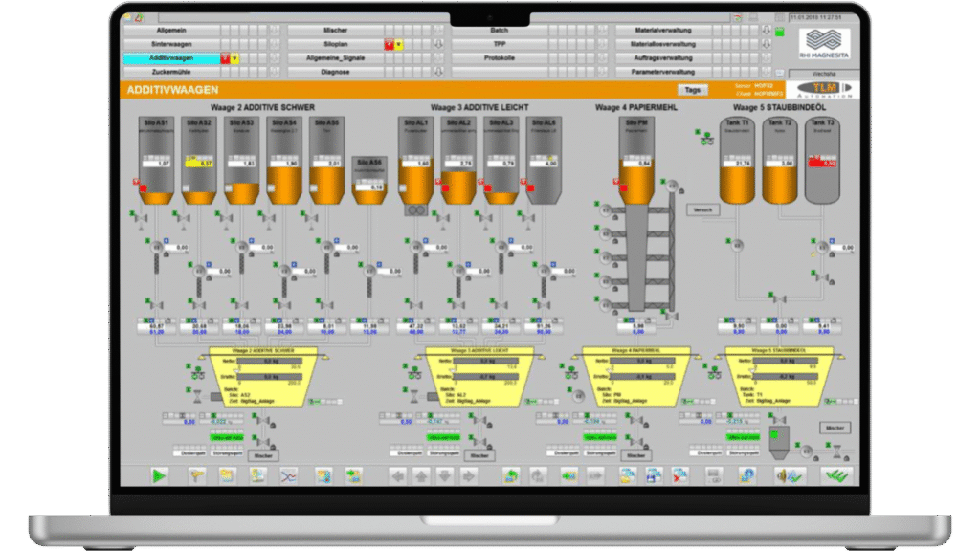Viewport: 980px width, 551px height.
Task: Click the red alarm indicator beside Additivwaagen
Action: point(225,58)
